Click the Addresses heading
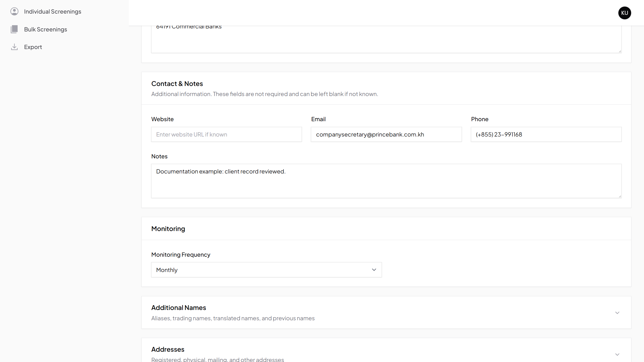The width and height of the screenshot is (644, 362). click(x=168, y=349)
